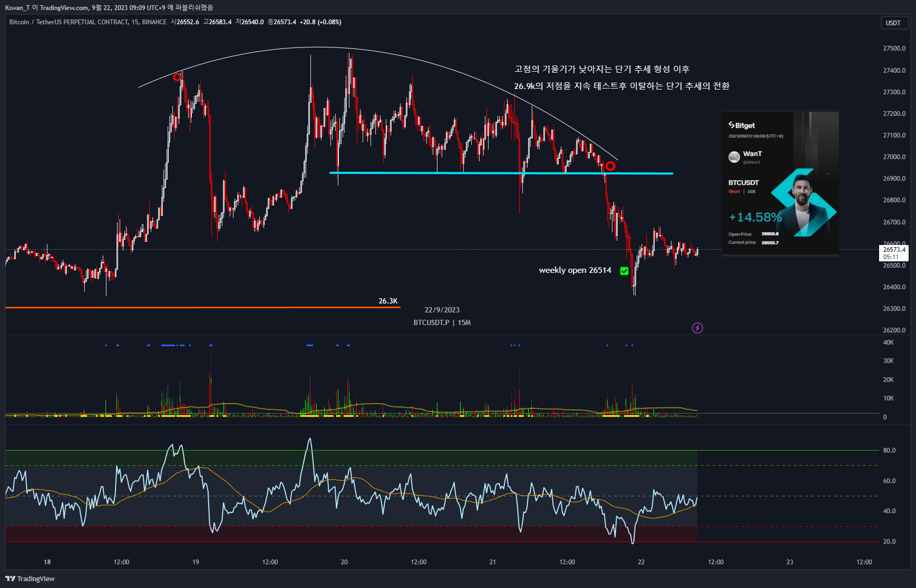Open the USDT currency selector

894,23
